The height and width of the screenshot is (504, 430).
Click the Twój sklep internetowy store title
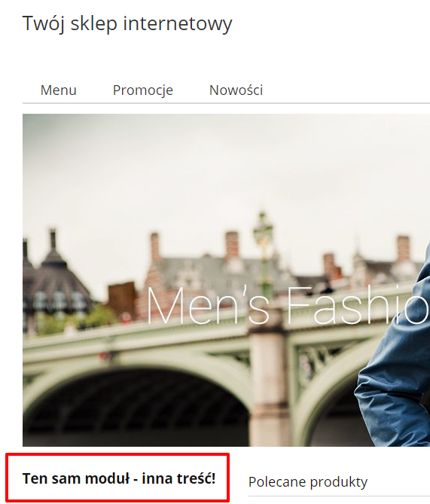[x=127, y=23]
